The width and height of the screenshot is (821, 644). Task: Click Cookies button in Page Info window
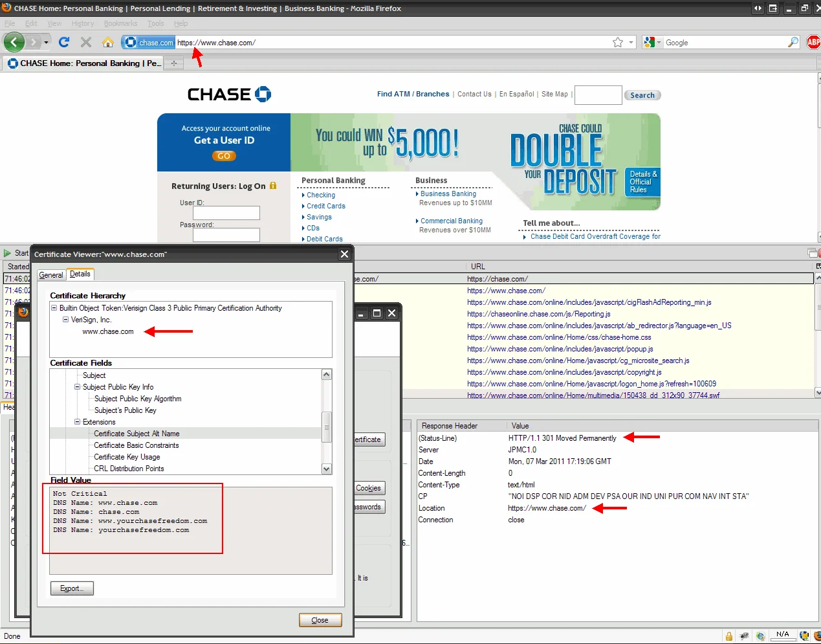(x=369, y=488)
